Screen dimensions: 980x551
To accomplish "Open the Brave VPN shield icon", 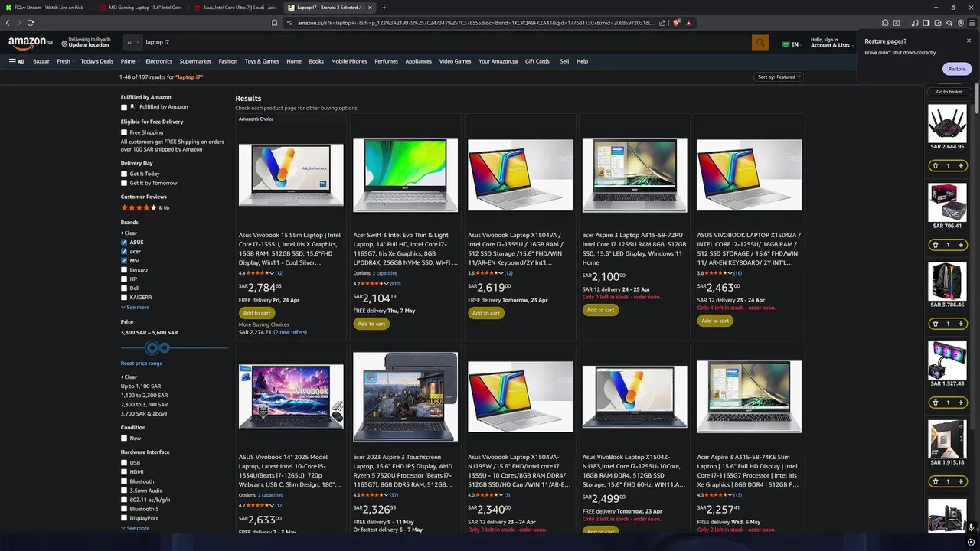I will tap(961, 23).
